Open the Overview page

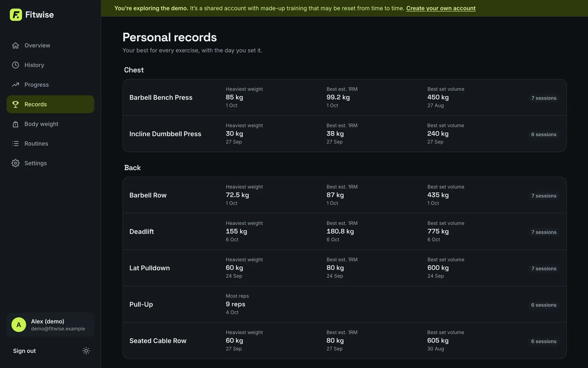tap(50, 46)
